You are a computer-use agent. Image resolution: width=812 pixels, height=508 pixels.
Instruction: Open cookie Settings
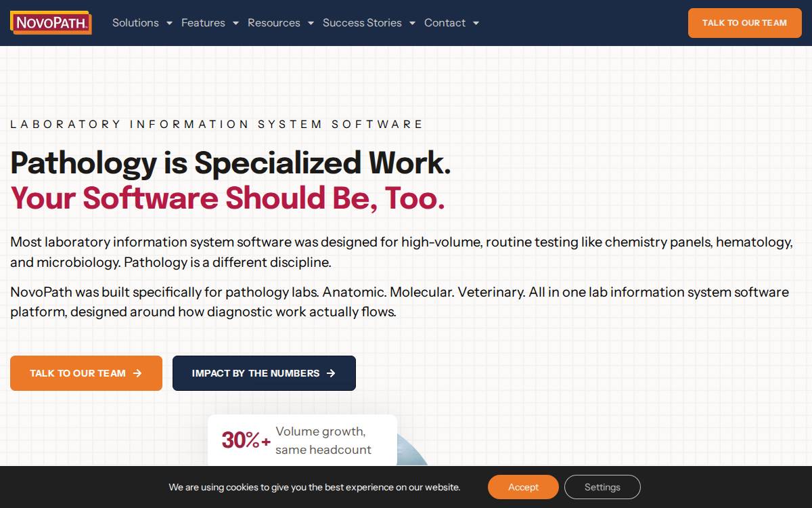(x=602, y=487)
